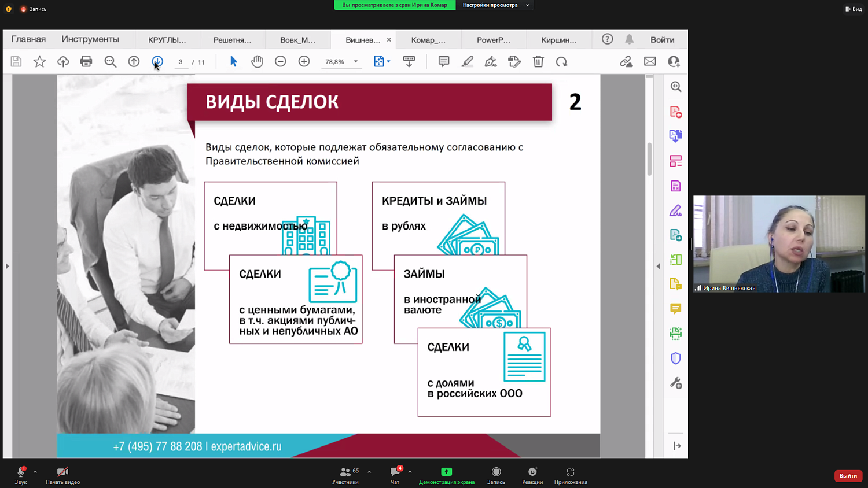Delete pages via the trash icon
This screenshot has height=488, width=868.
[538, 61]
